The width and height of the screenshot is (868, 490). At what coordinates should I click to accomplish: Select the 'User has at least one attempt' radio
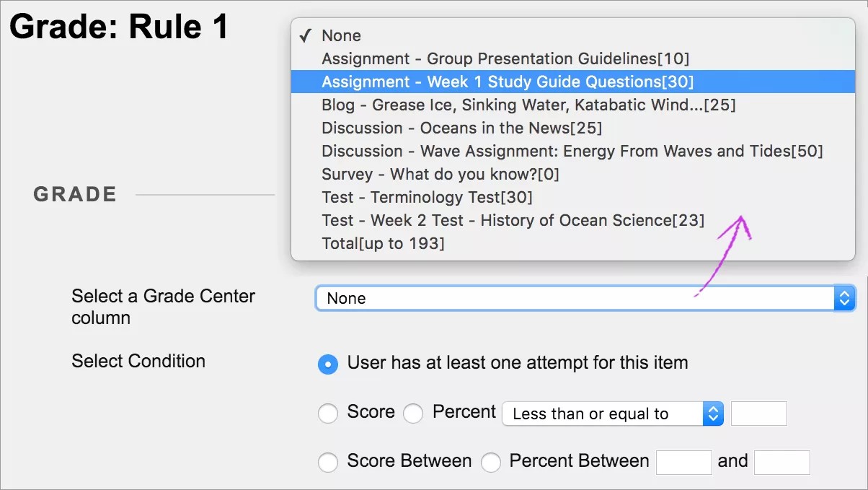pyautogui.click(x=328, y=364)
